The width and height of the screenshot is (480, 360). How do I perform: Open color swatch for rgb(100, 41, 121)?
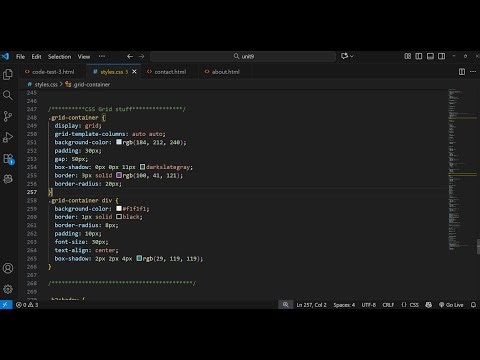click(119, 175)
